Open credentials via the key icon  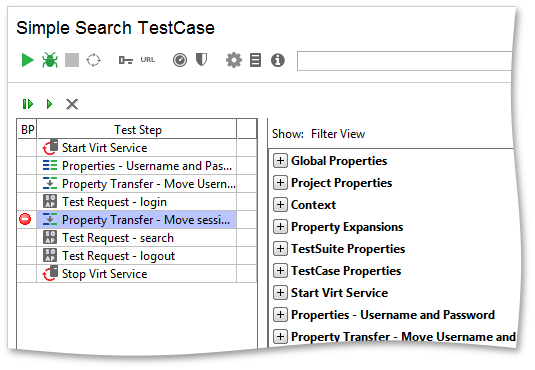point(126,60)
